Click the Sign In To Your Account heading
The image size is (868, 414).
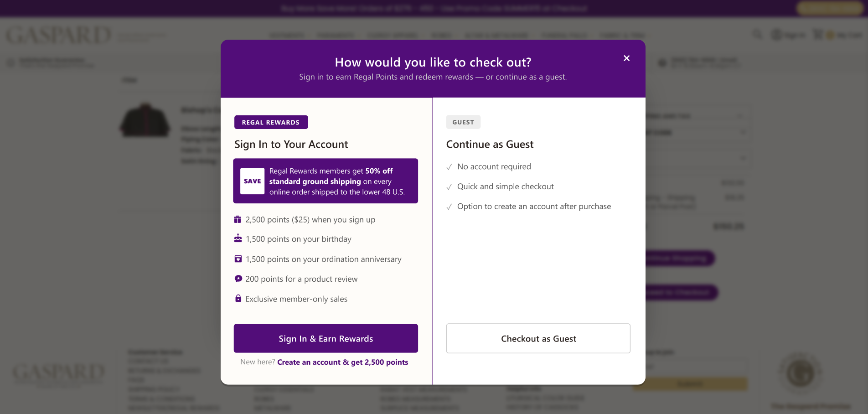coord(291,145)
